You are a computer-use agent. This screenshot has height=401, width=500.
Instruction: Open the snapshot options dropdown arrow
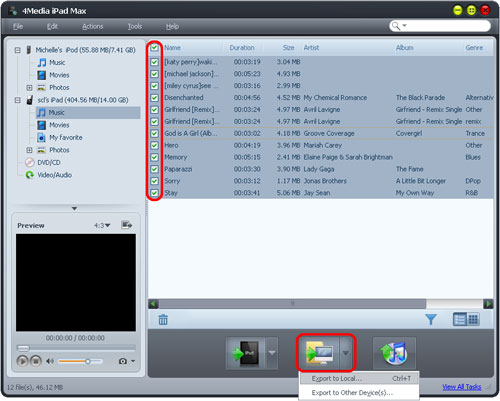point(133,361)
